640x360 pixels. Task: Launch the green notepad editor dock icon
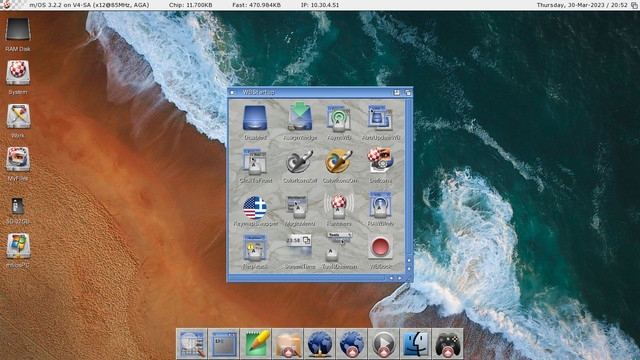(256, 344)
